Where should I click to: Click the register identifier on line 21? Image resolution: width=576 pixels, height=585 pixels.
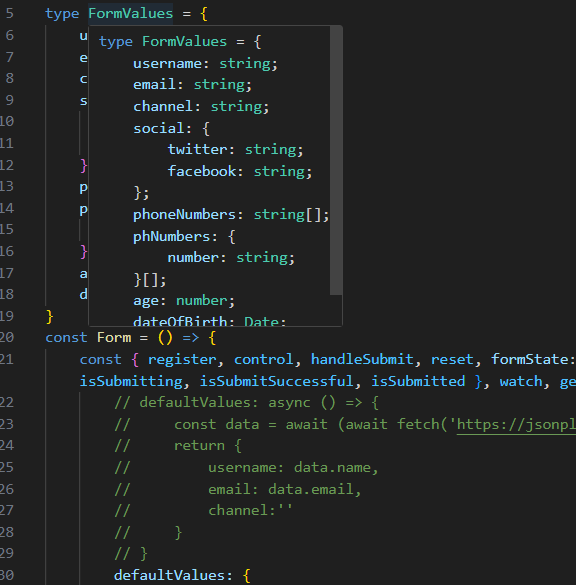tap(182, 360)
